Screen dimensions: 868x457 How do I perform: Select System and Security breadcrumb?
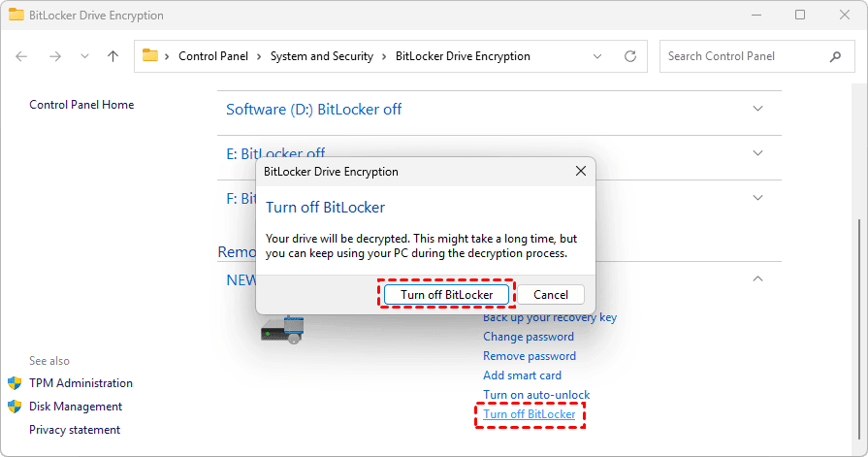point(321,56)
